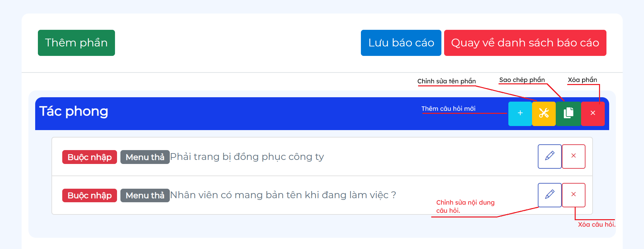Click the green copy section icon
644x249 pixels.
coord(568,113)
